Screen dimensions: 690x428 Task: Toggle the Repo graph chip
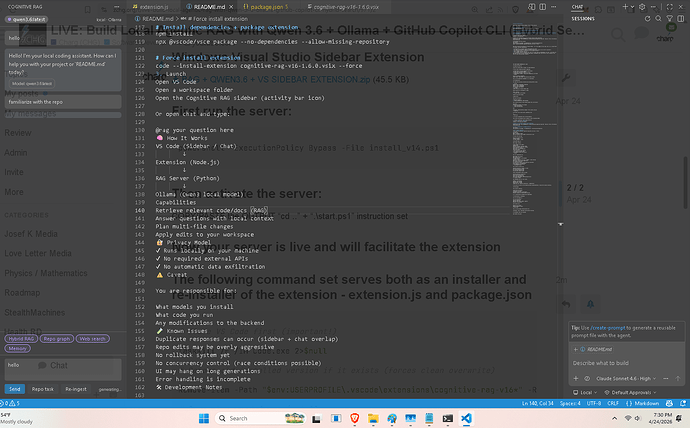[x=57, y=339]
